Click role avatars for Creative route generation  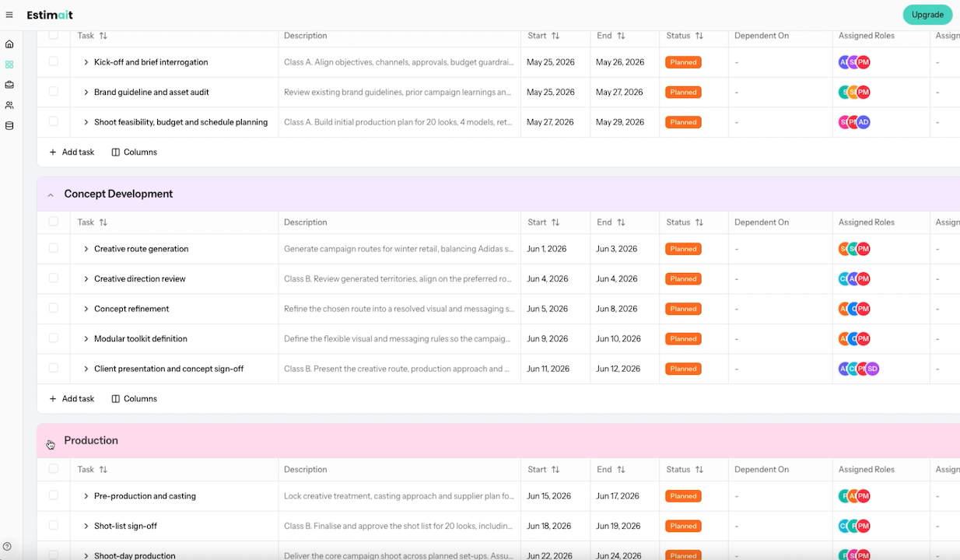[854, 249]
